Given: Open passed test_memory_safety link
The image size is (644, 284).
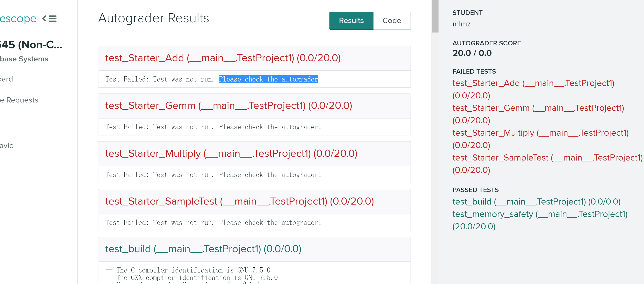Looking at the screenshot, I should (539, 214).
